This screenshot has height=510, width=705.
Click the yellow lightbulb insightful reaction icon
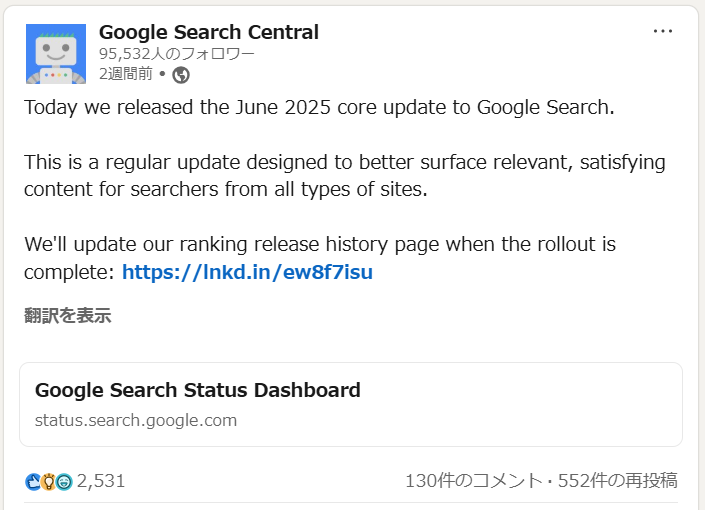point(49,482)
